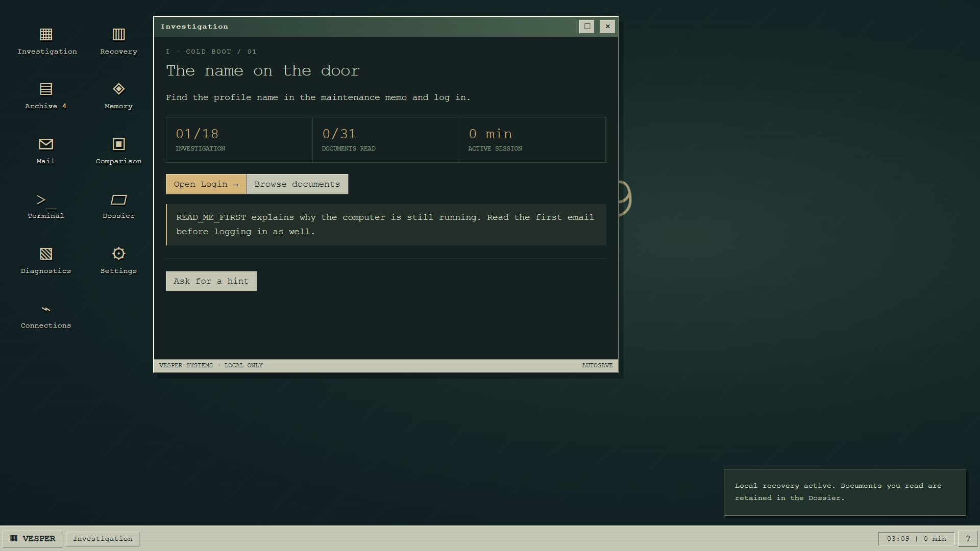Open the Diagnostics hatched icon
Screen dimensions: 980x551
46,261
